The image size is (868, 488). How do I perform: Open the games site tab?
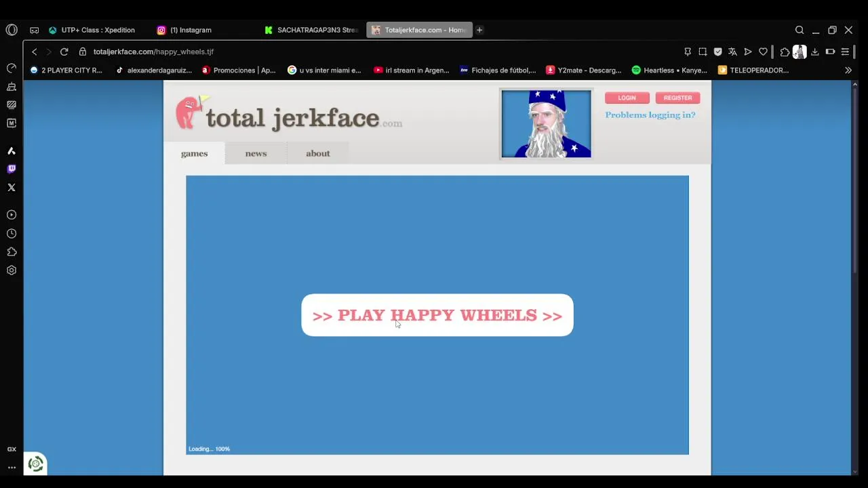tap(194, 153)
